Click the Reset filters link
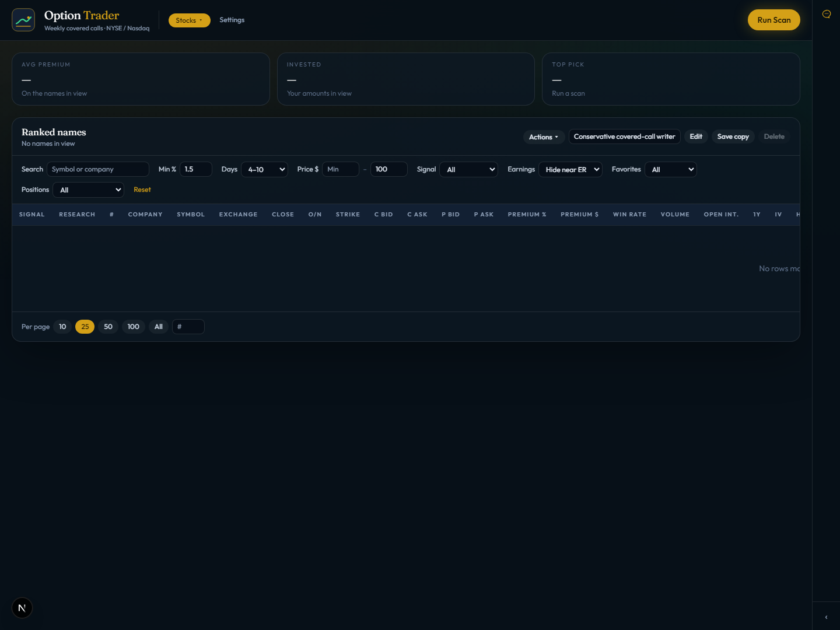The height and width of the screenshot is (630, 840). [142, 190]
